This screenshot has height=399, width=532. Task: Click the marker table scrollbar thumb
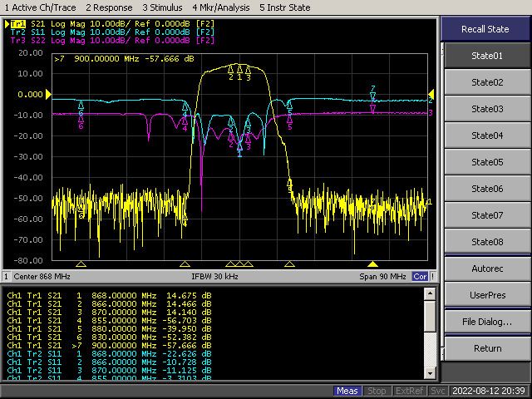430,316
